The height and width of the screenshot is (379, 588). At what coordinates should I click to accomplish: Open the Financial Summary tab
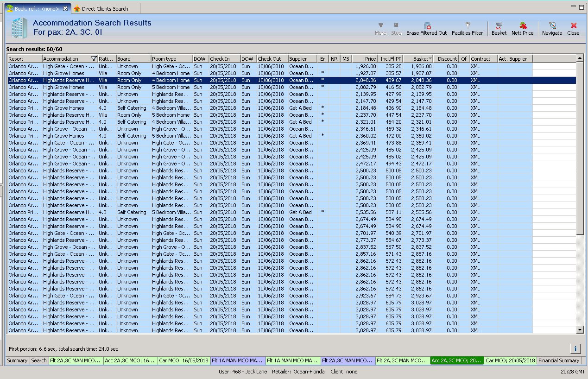coord(559,360)
